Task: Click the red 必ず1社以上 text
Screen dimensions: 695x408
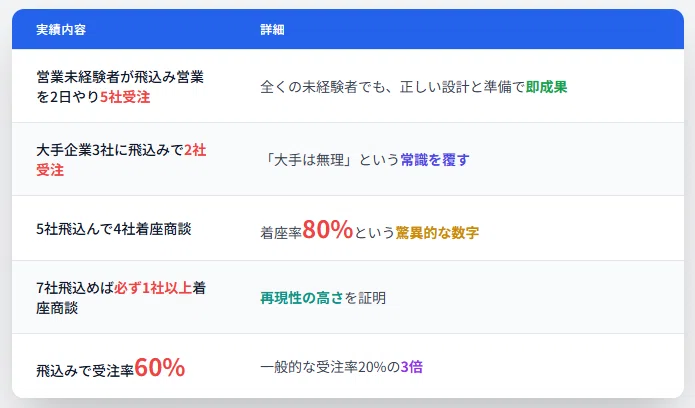Action: point(153,288)
